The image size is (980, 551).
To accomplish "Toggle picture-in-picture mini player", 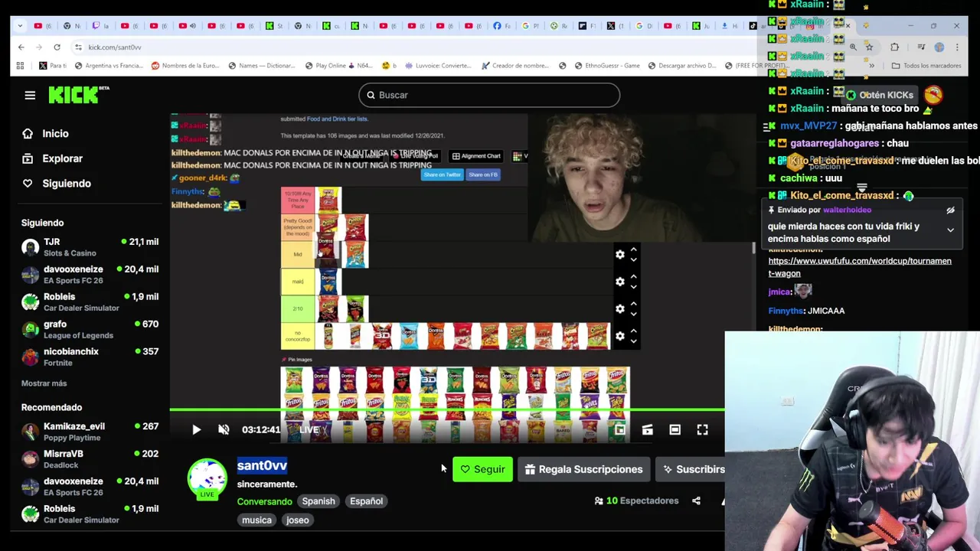I will pyautogui.click(x=619, y=430).
